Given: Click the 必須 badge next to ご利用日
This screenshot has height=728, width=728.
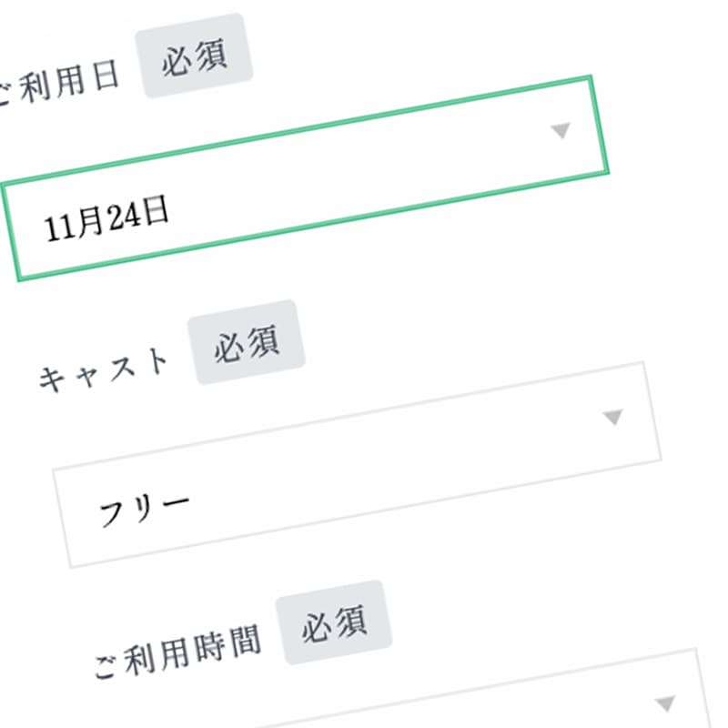Looking at the screenshot, I should tap(195, 56).
